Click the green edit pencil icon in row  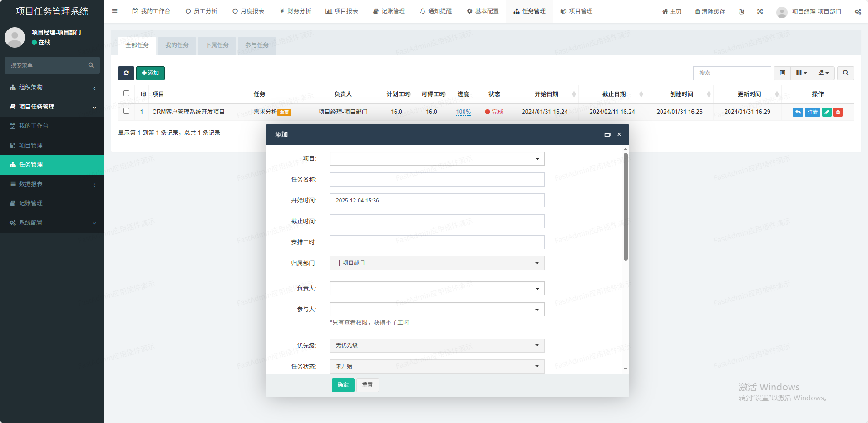(827, 112)
